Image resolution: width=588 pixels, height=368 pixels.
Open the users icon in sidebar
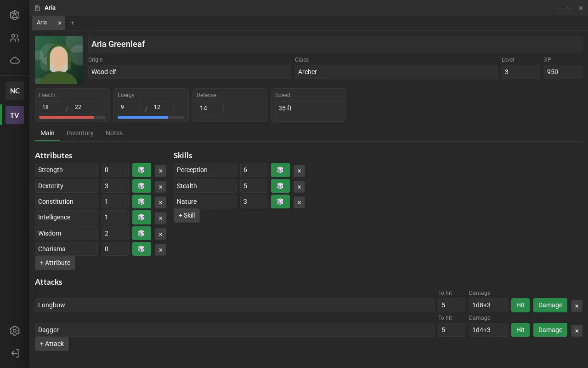[15, 38]
